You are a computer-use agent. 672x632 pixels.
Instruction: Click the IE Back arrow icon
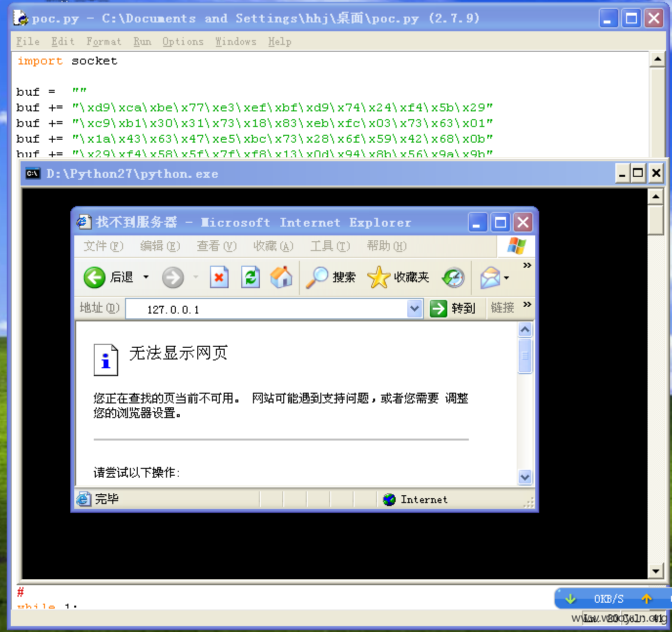click(x=94, y=277)
